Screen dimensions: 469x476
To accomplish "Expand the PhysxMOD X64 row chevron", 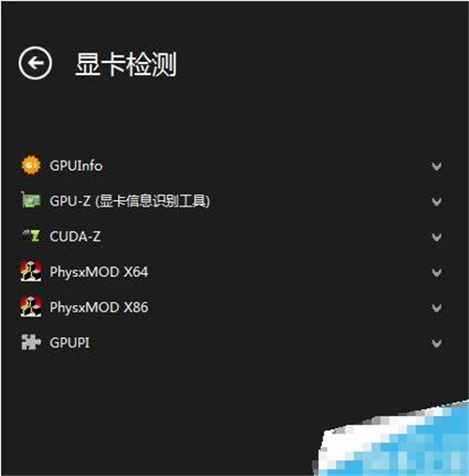I will click(x=436, y=272).
